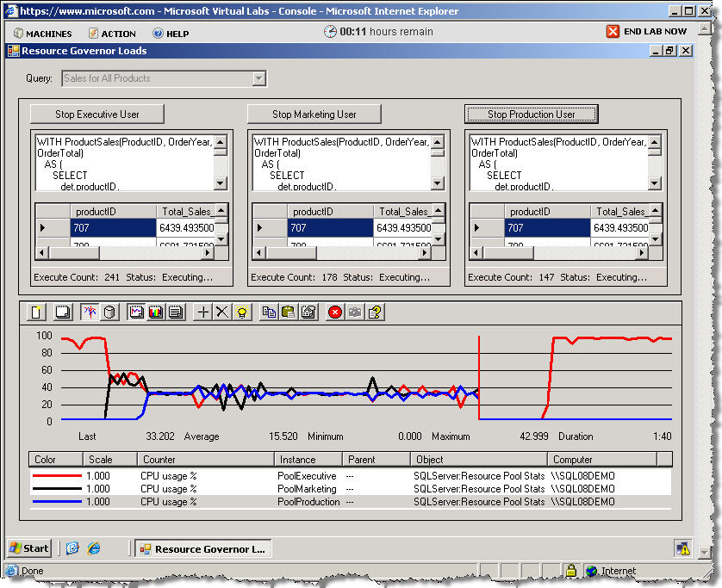Switch to Report view icon
This screenshot has height=588, width=722.
[175, 312]
